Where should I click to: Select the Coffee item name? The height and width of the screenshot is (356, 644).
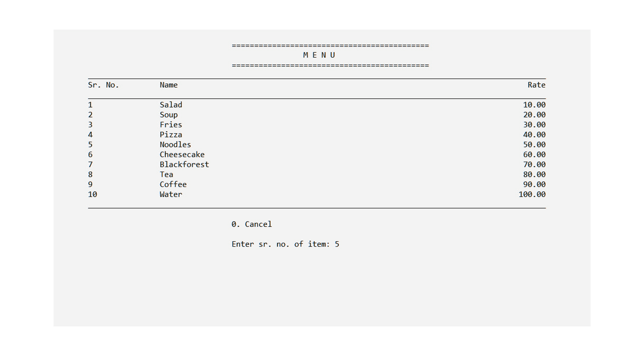[x=173, y=184]
